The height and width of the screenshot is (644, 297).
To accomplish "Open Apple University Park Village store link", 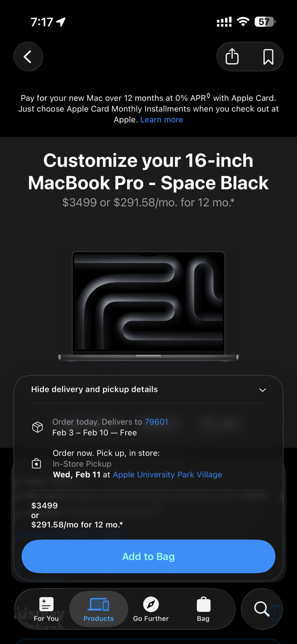I will [x=167, y=475].
